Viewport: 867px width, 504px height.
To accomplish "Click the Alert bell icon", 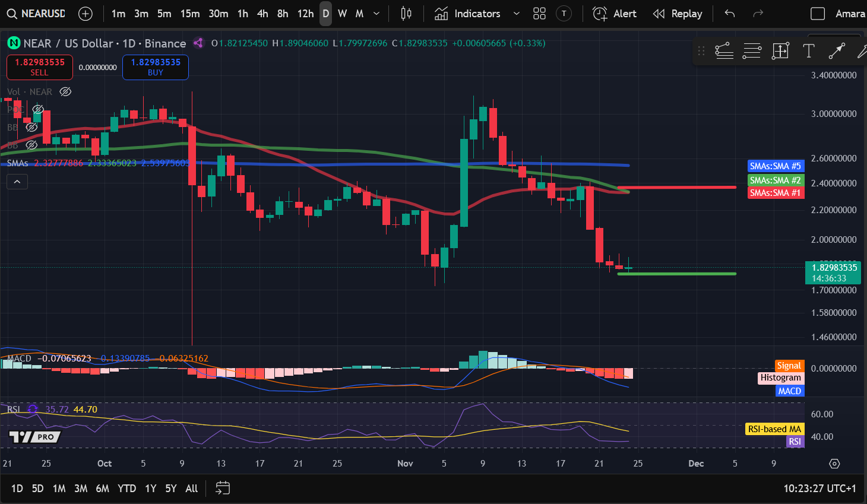I will tap(599, 13).
